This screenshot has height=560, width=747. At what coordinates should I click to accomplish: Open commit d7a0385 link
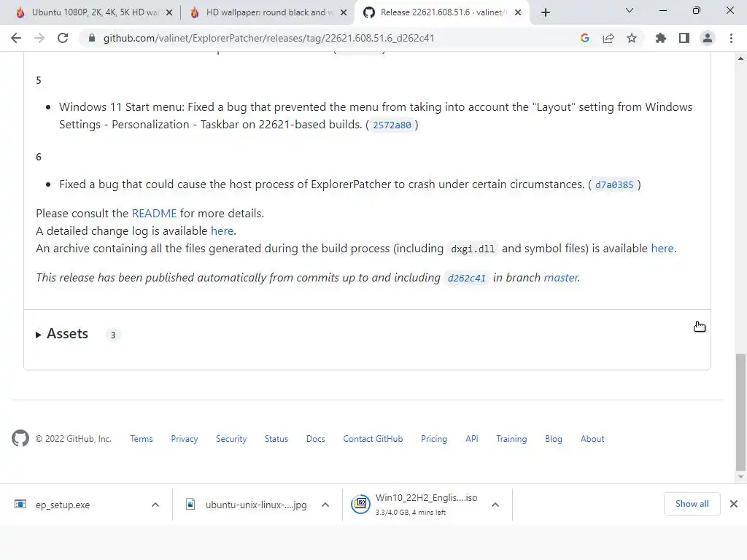pyautogui.click(x=614, y=184)
